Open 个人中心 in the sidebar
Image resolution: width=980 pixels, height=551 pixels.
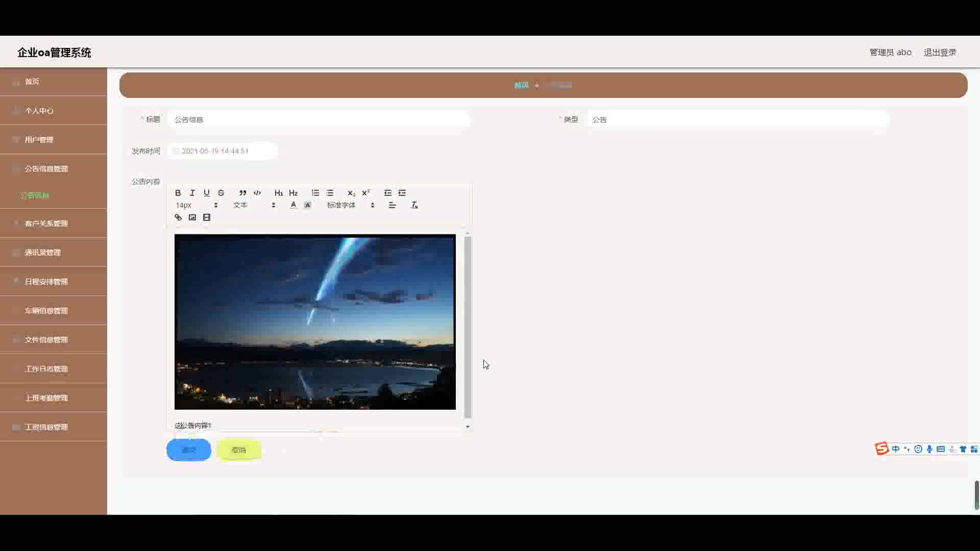point(54,111)
